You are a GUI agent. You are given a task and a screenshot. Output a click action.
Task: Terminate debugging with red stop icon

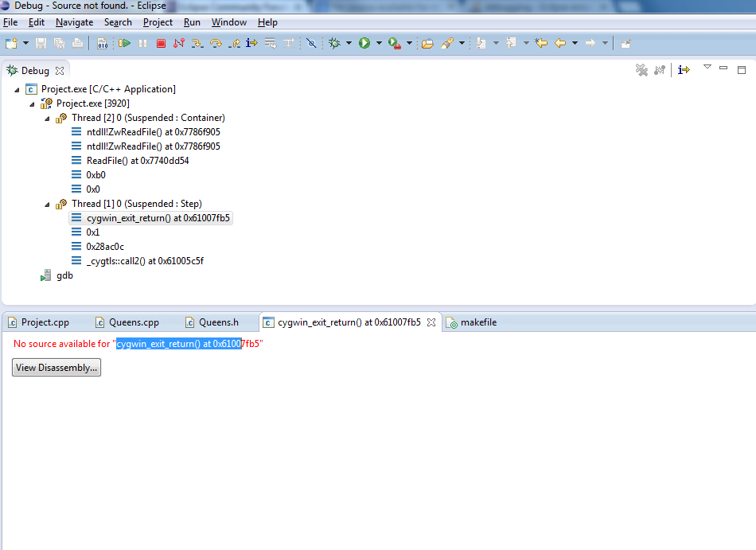tap(161, 44)
